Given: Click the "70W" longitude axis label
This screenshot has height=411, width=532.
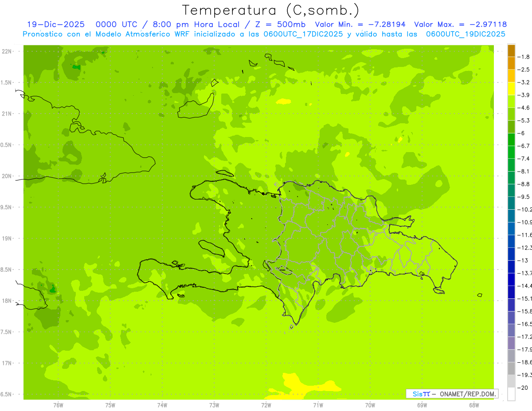Looking at the screenshot, I should [x=370, y=405].
